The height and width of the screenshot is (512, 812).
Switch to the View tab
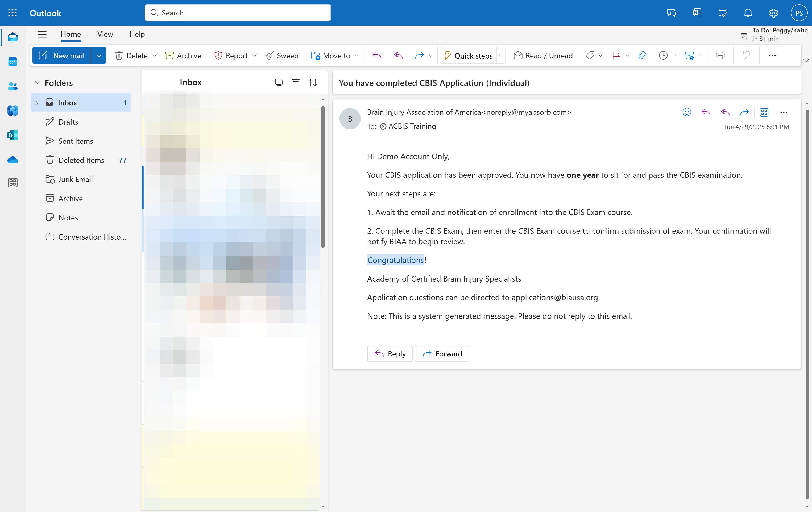click(x=105, y=34)
